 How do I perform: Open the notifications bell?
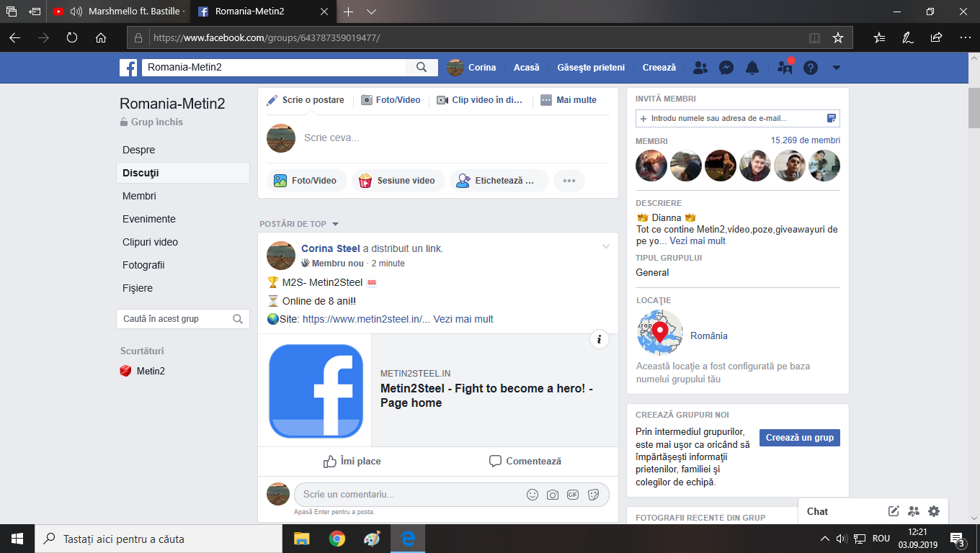(x=752, y=68)
